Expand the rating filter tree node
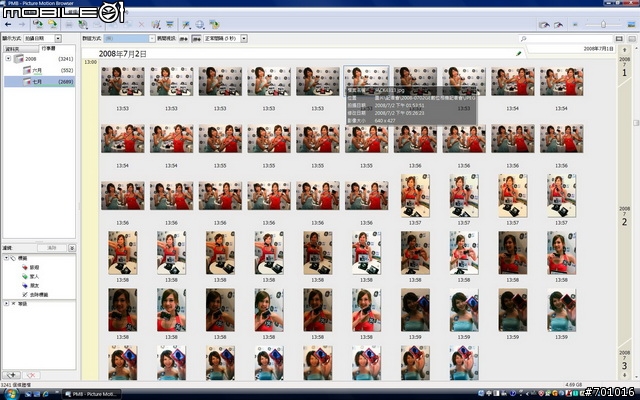This screenshot has height=400, width=640. 7,303
